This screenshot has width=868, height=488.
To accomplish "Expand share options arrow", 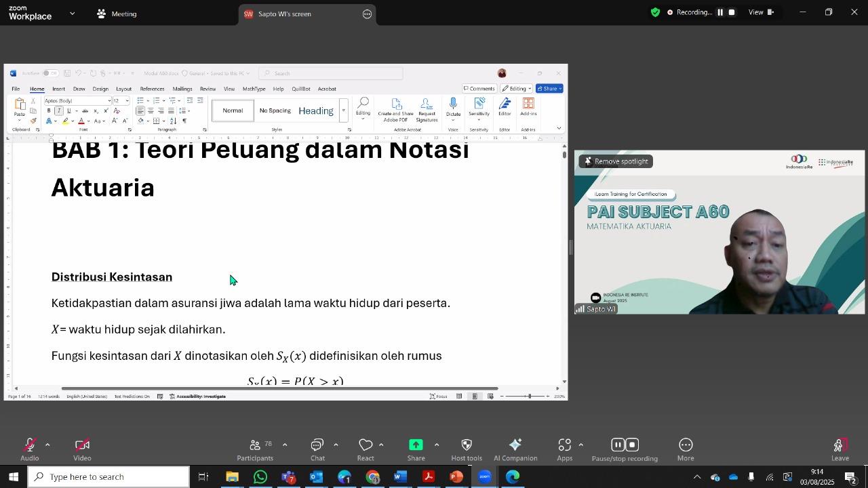I will coord(436,445).
